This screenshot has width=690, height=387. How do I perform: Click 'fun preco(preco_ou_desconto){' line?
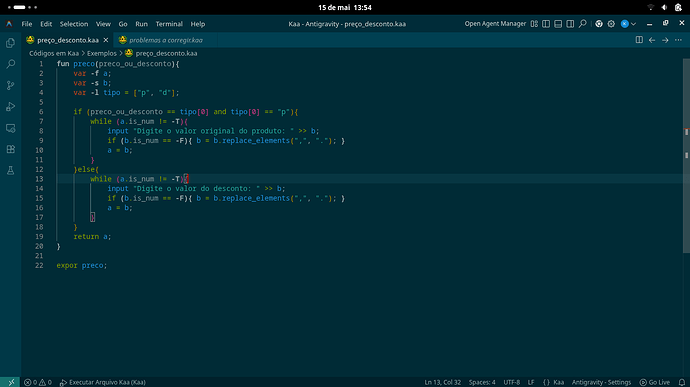(118, 64)
